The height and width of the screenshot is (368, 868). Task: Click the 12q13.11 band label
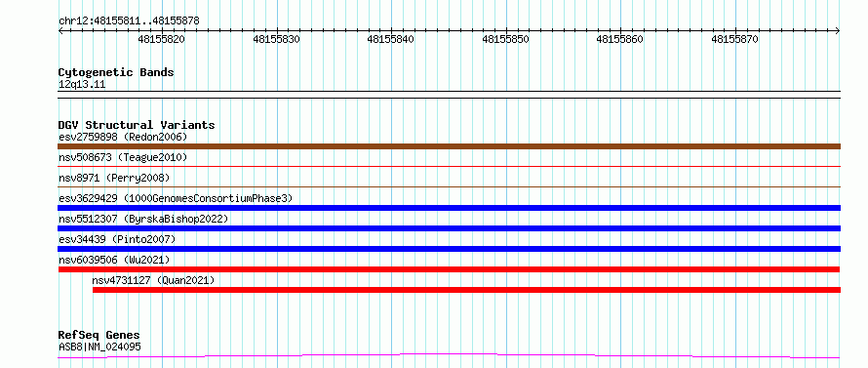point(82,85)
